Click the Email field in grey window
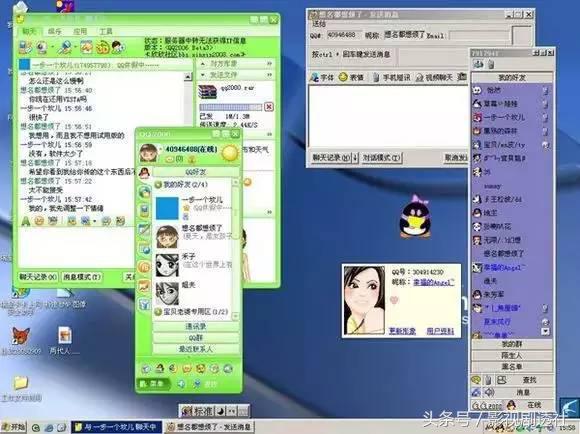 479,36
